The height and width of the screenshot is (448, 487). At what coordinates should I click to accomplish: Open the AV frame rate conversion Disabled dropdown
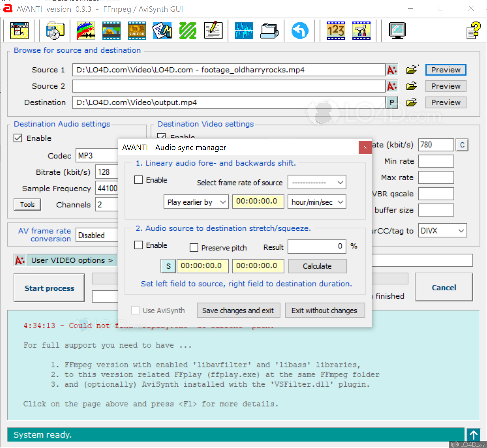[x=97, y=235]
